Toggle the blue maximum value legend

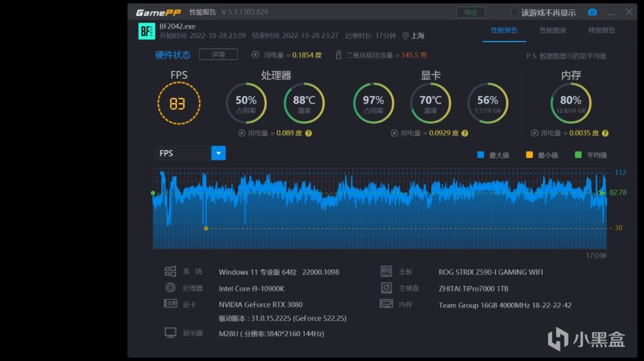tap(493, 155)
